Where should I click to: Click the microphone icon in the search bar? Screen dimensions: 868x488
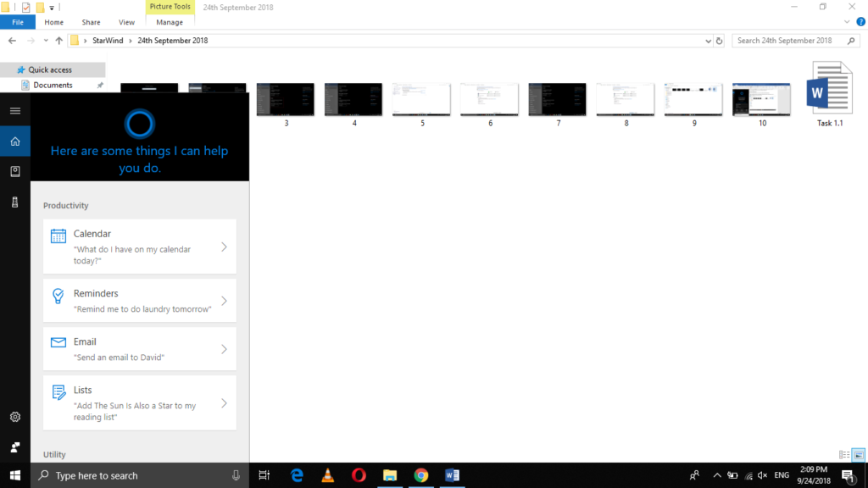(x=235, y=475)
